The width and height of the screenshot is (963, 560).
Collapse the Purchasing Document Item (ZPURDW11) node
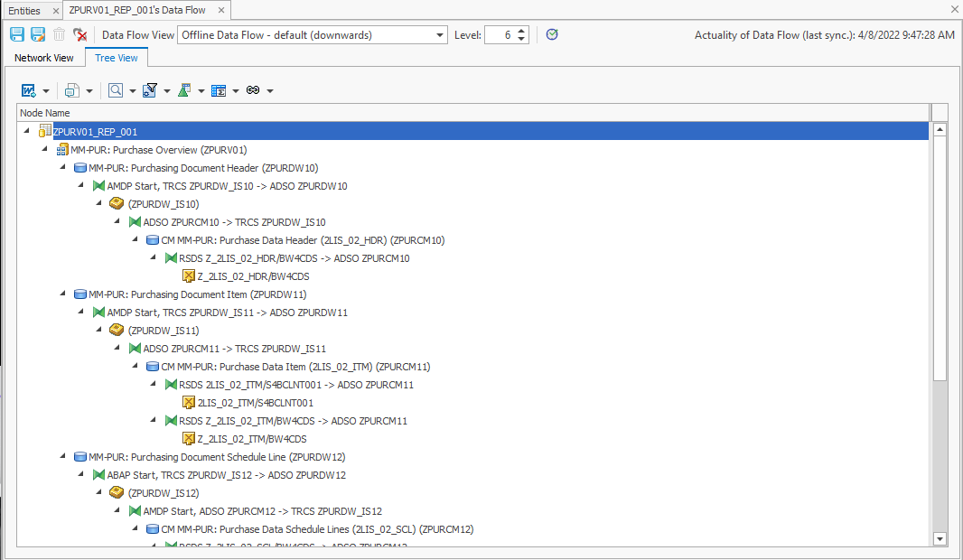pos(61,294)
